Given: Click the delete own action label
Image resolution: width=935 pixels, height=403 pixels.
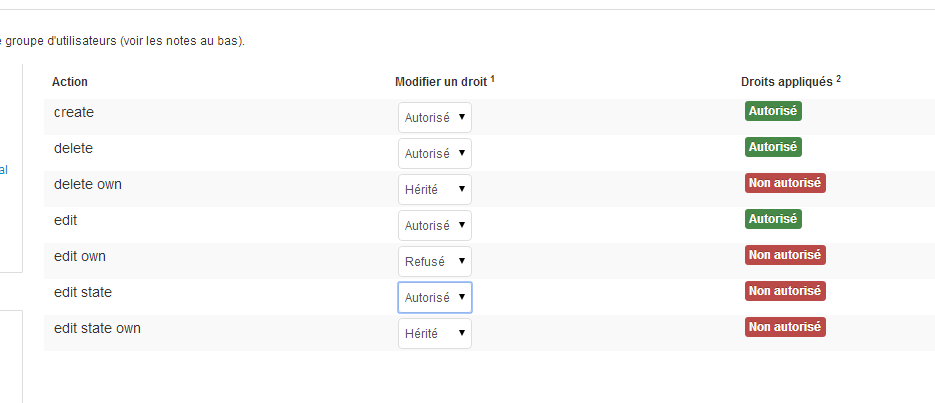Looking at the screenshot, I should (x=88, y=184).
